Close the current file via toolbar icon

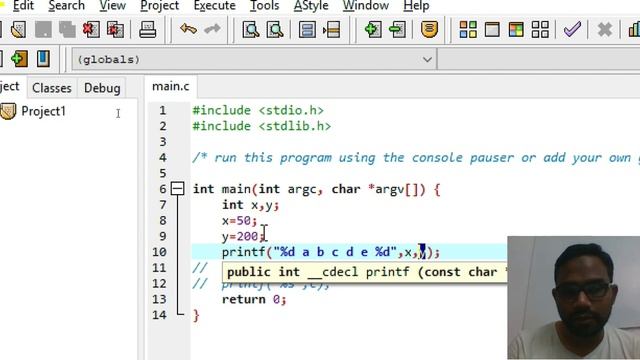[x=91, y=29]
